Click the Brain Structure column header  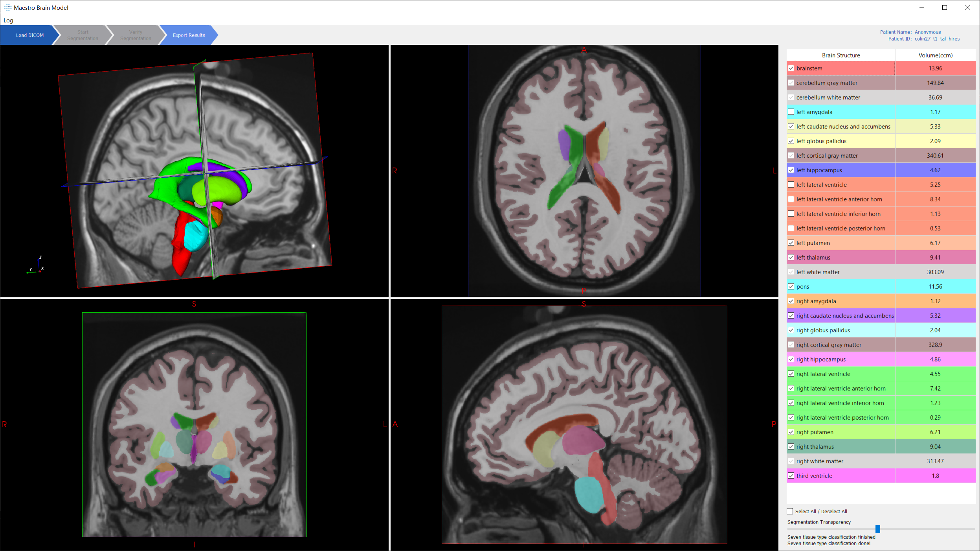(841, 55)
